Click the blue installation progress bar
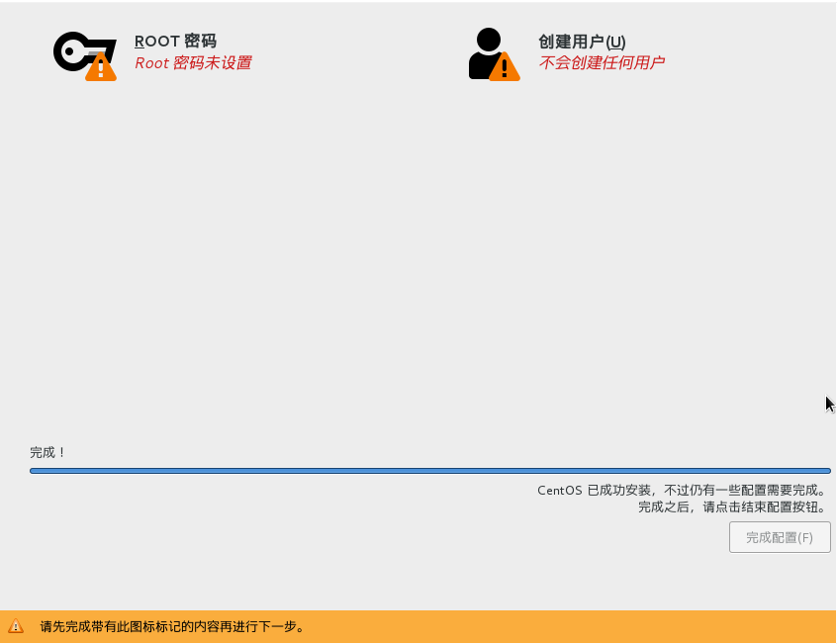The height and width of the screenshot is (644, 837). [430, 470]
